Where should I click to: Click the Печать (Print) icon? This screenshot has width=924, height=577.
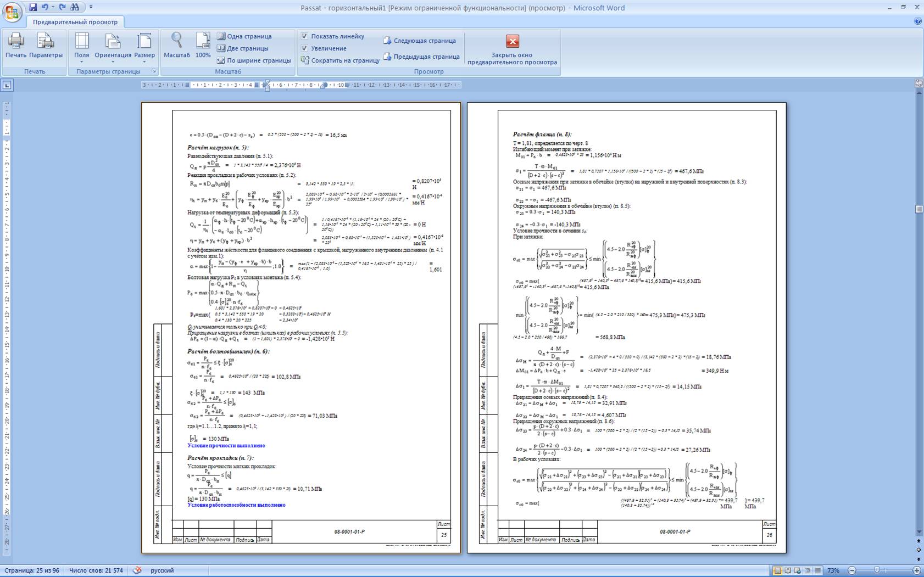(16, 45)
